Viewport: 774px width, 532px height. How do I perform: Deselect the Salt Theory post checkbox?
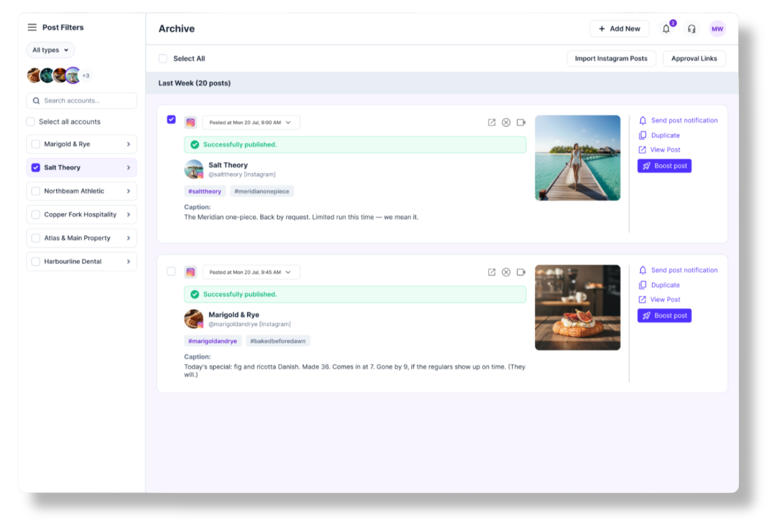pos(171,120)
